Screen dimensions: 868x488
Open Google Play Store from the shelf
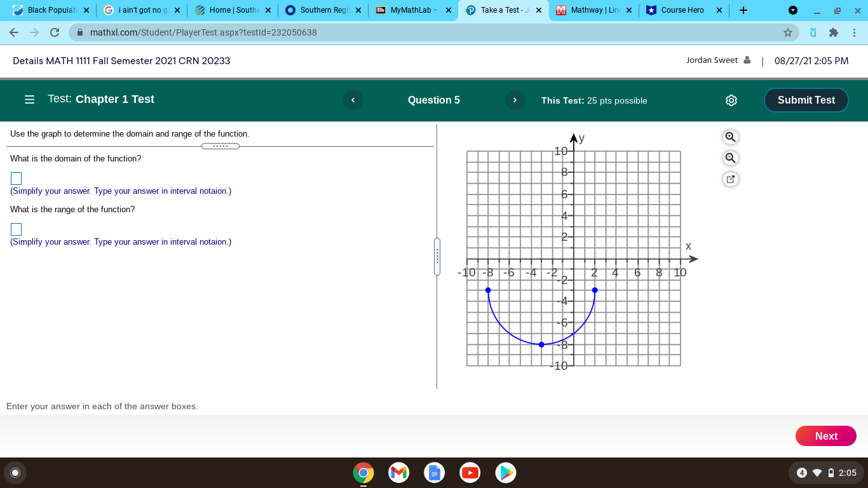(506, 473)
